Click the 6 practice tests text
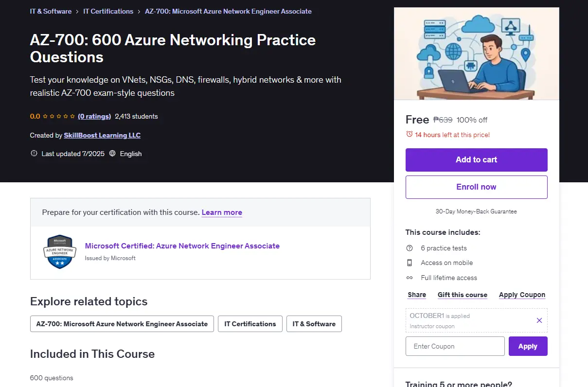This screenshot has height=387, width=588. [444, 248]
